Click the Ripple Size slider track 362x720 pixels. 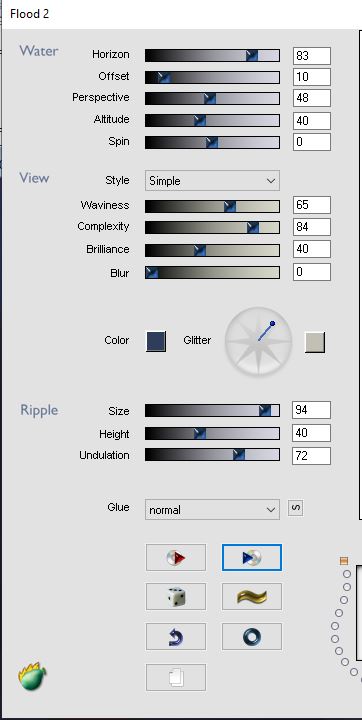coord(212,411)
